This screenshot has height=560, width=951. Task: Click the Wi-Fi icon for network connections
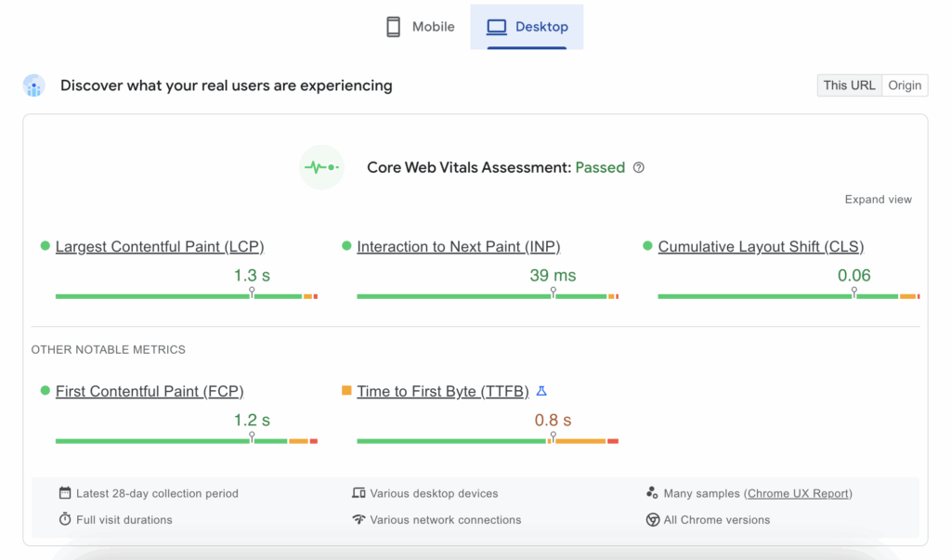coord(358,519)
